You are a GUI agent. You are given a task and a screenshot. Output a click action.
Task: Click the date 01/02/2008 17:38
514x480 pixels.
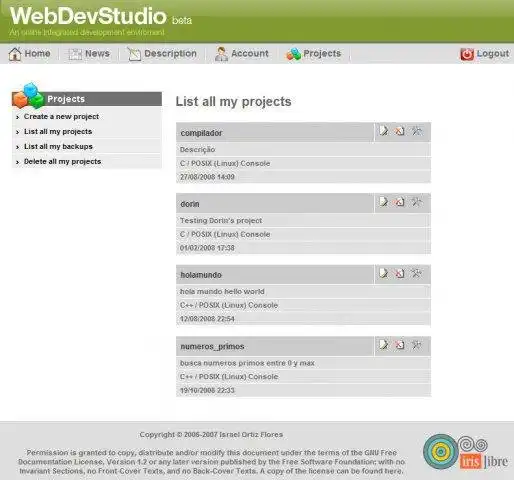207,248
